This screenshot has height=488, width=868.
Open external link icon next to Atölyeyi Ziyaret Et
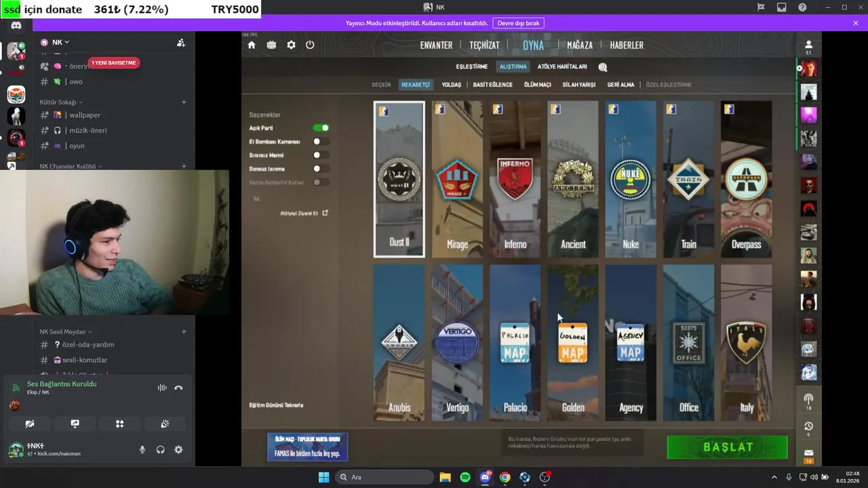point(325,213)
